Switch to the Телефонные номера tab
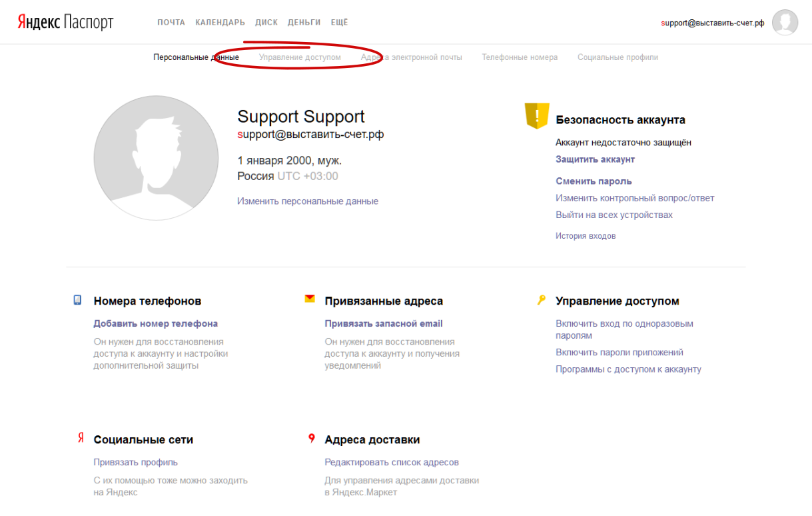The image size is (812, 516). pyautogui.click(x=520, y=57)
